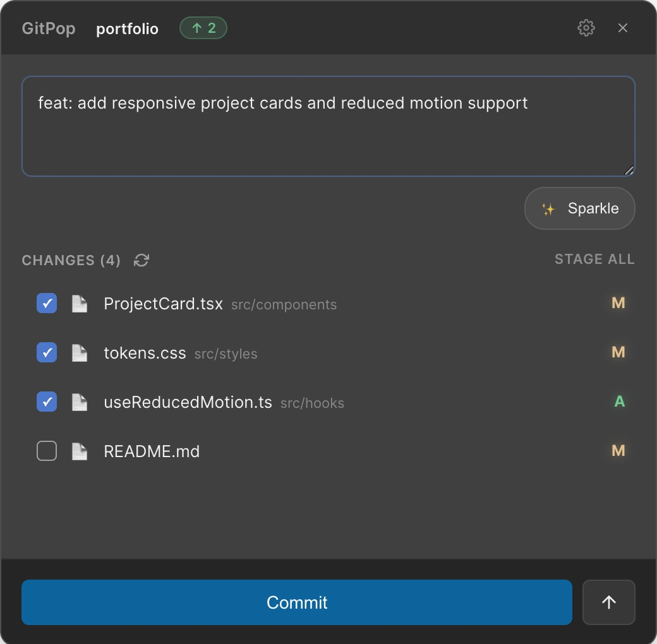Unstage tokens.css checkbox

click(x=47, y=352)
